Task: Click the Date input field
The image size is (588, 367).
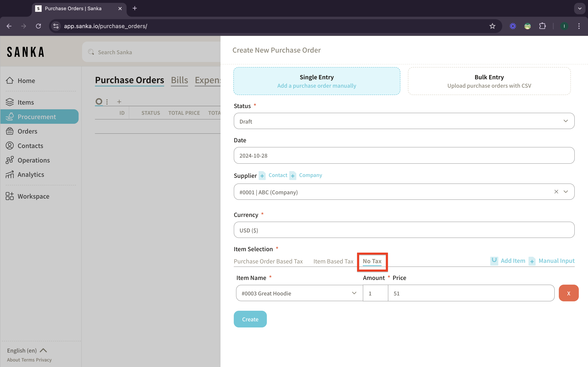Action: pos(404,156)
